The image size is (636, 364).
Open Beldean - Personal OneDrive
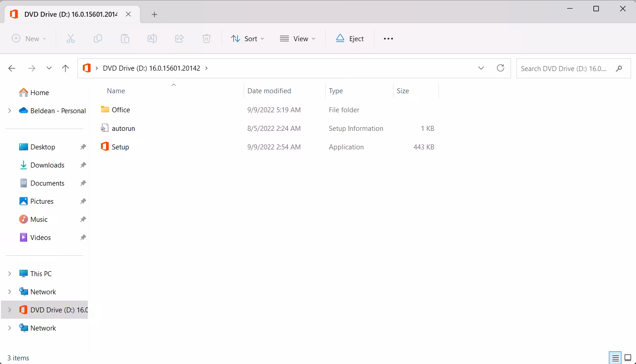[x=58, y=110]
